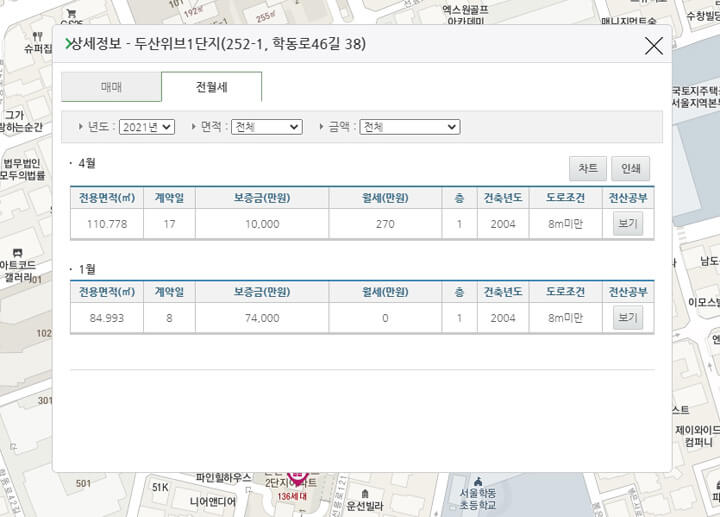This screenshot has width=720, height=517.
Task: Click the 10,000 deposit cell
Action: click(x=262, y=224)
